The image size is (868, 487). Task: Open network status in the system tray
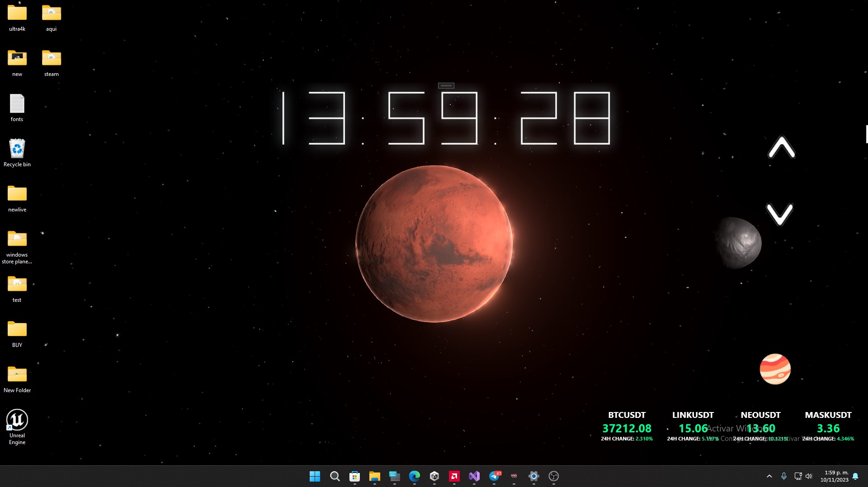[x=798, y=476]
